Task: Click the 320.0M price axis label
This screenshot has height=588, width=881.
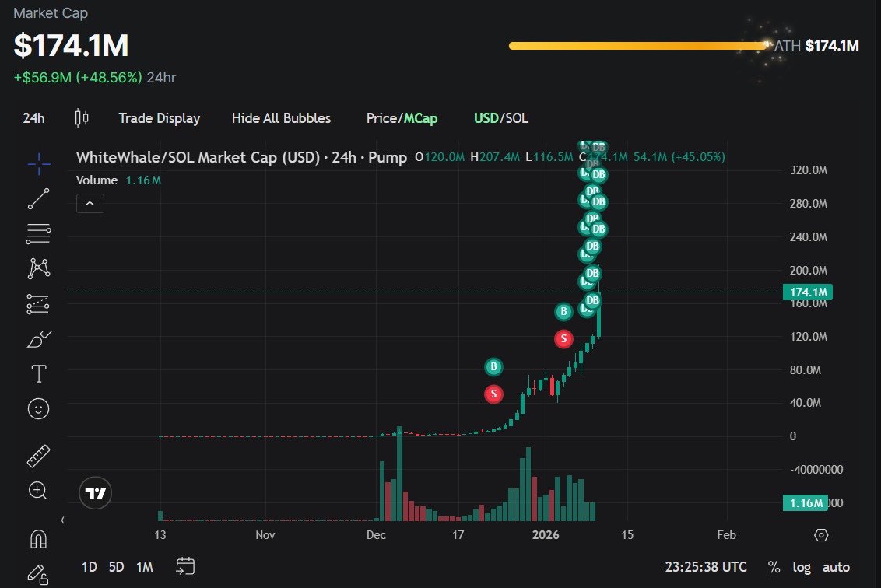Action: pyautogui.click(x=808, y=170)
